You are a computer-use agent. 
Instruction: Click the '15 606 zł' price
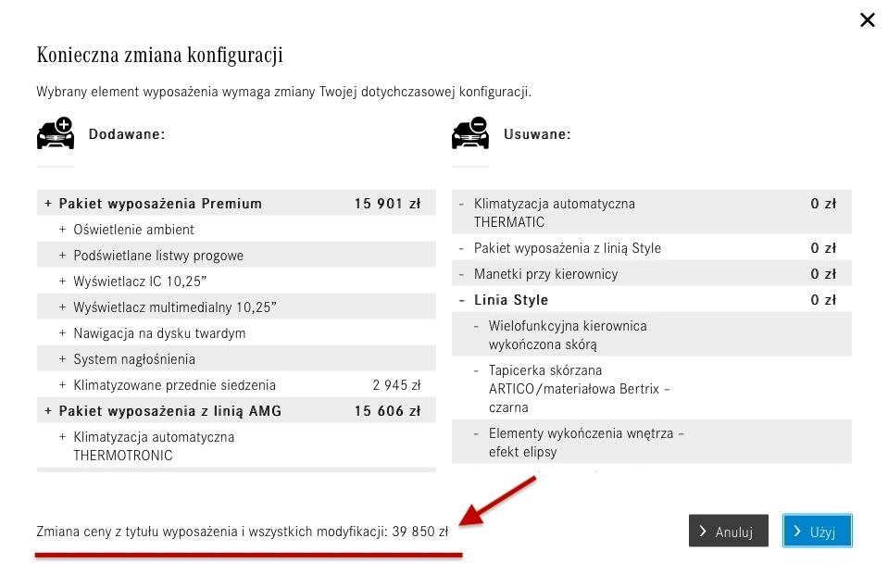coord(387,411)
